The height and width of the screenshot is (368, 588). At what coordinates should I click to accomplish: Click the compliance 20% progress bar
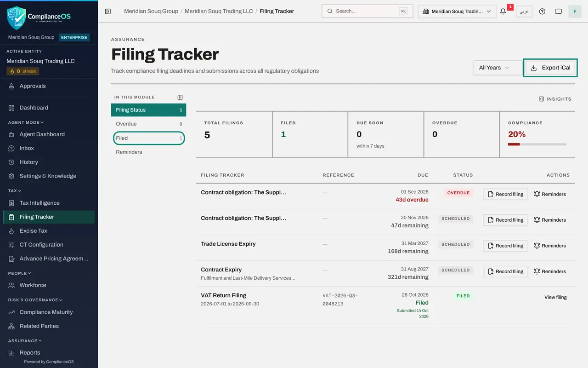[x=537, y=144]
